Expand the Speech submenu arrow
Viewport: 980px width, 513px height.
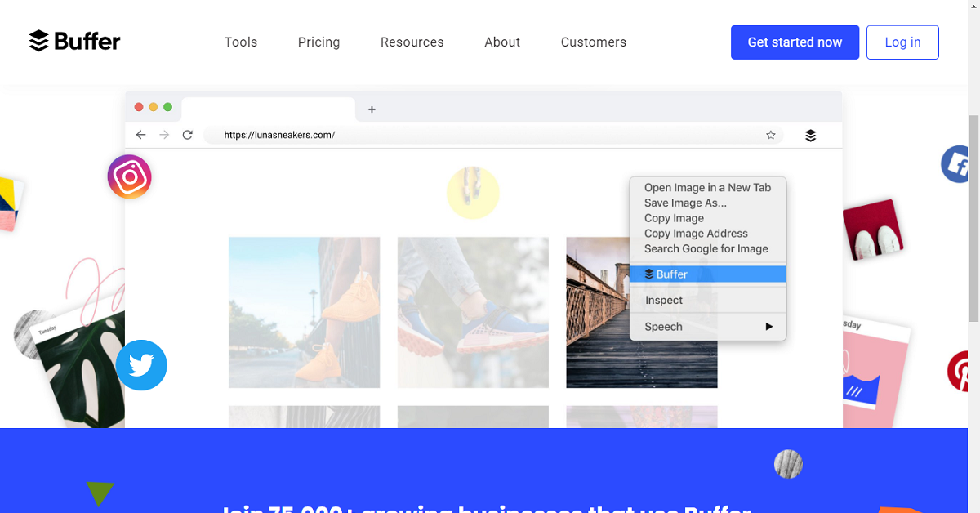point(768,327)
